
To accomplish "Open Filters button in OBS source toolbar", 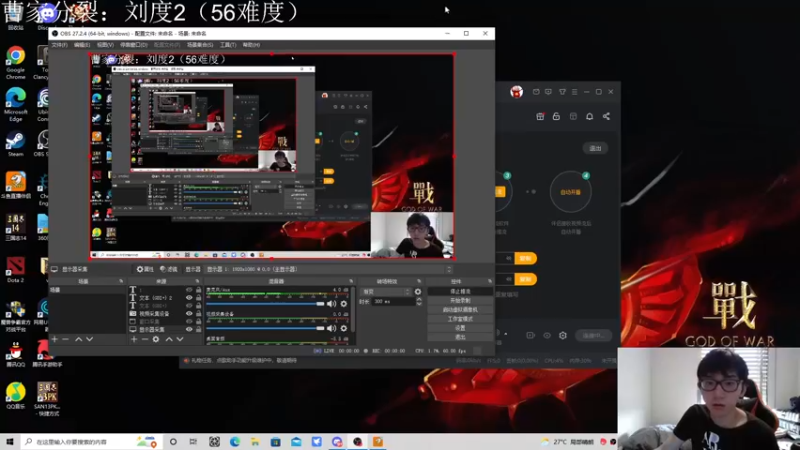I will tap(169, 269).
